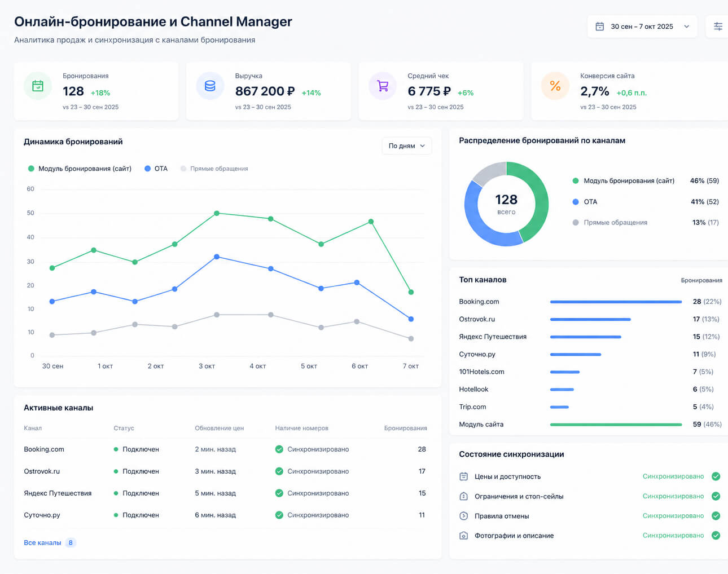The width and height of the screenshot is (728, 574).
Task: Click the Канал column header
Action: click(x=33, y=429)
